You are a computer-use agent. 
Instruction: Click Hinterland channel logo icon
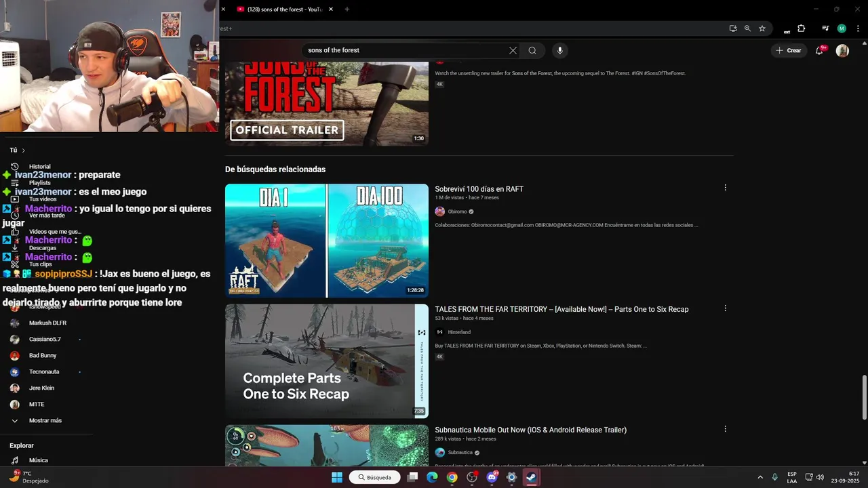click(x=439, y=332)
